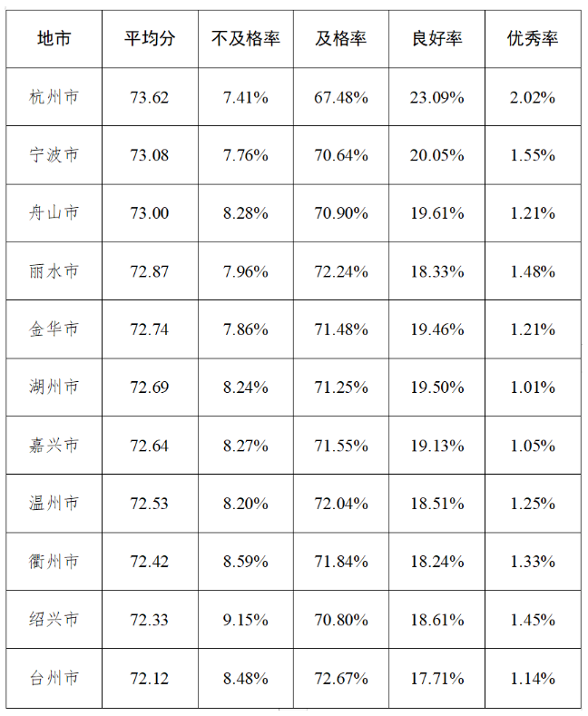588x716 pixels.
Task: Click the 良好率 column header
Action: click(x=436, y=38)
